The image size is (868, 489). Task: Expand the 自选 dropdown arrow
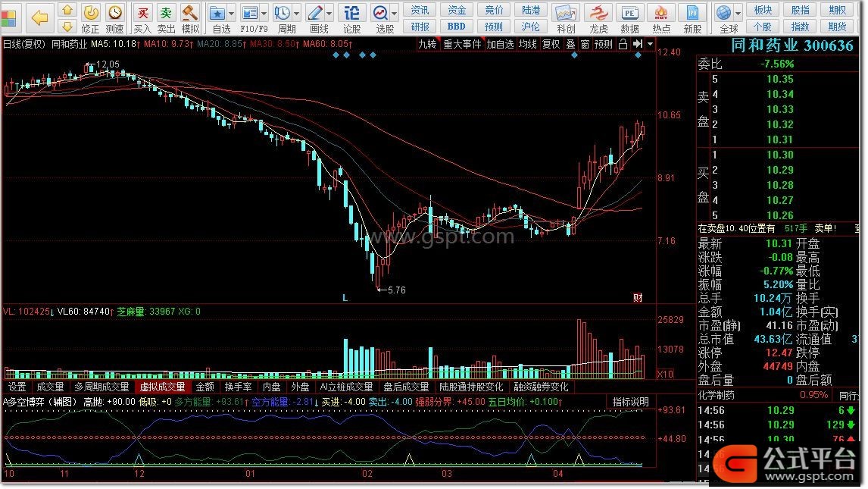[232, 13]
